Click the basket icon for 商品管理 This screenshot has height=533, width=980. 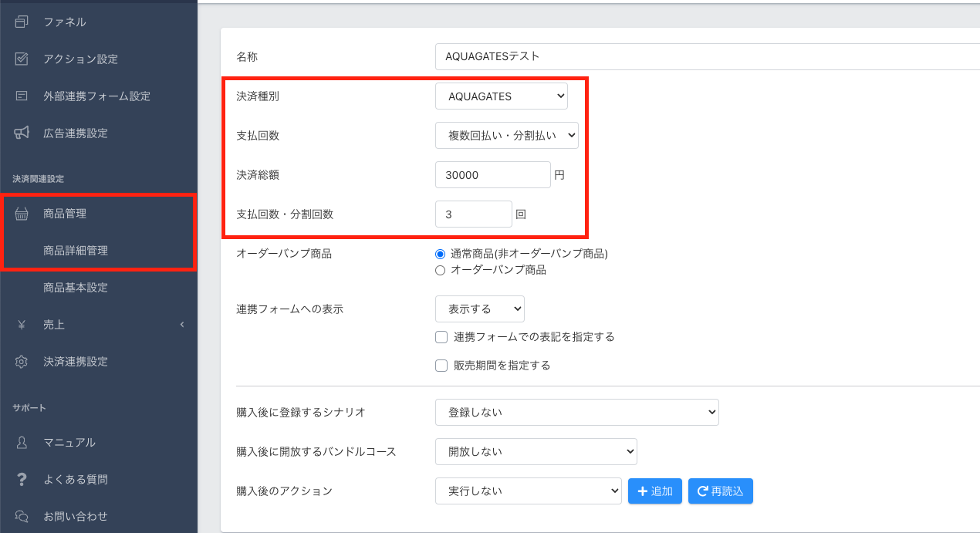[x=22, y=214]
